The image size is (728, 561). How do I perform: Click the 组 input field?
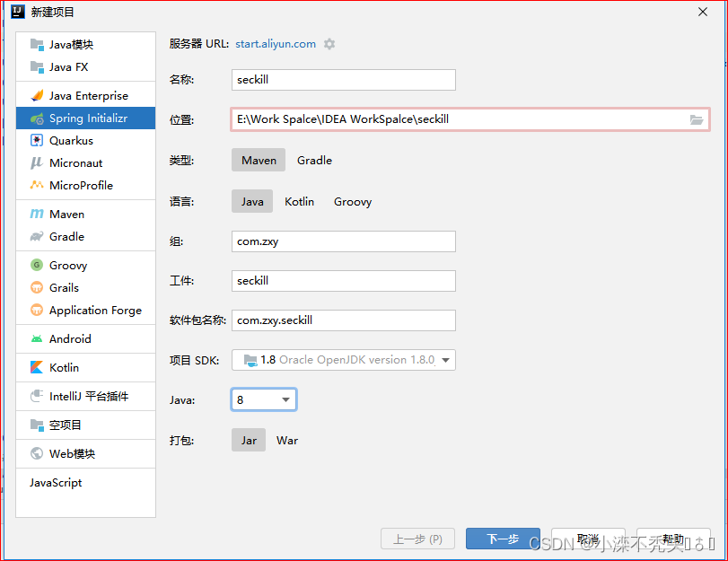[344, 241]
